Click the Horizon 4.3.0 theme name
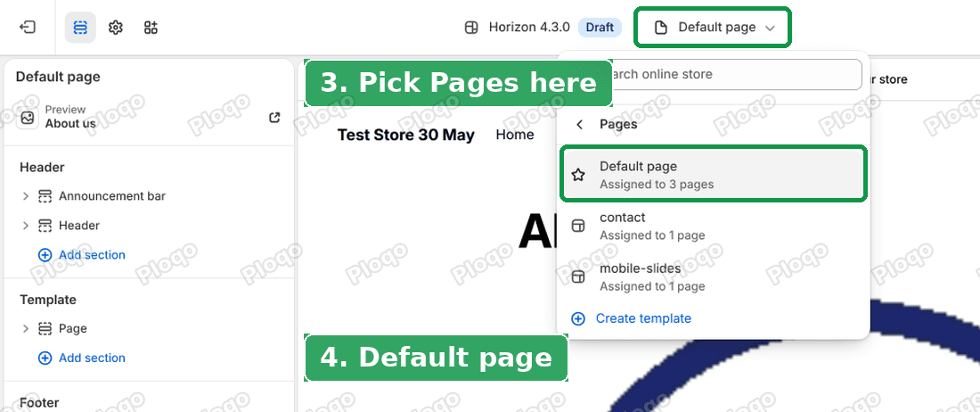The width and height of the screenshot is (980, 412). tap(528, 28)
